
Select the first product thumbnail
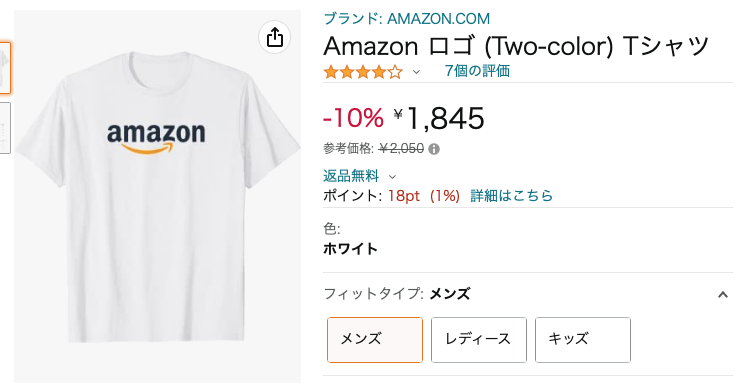[5, 68]
